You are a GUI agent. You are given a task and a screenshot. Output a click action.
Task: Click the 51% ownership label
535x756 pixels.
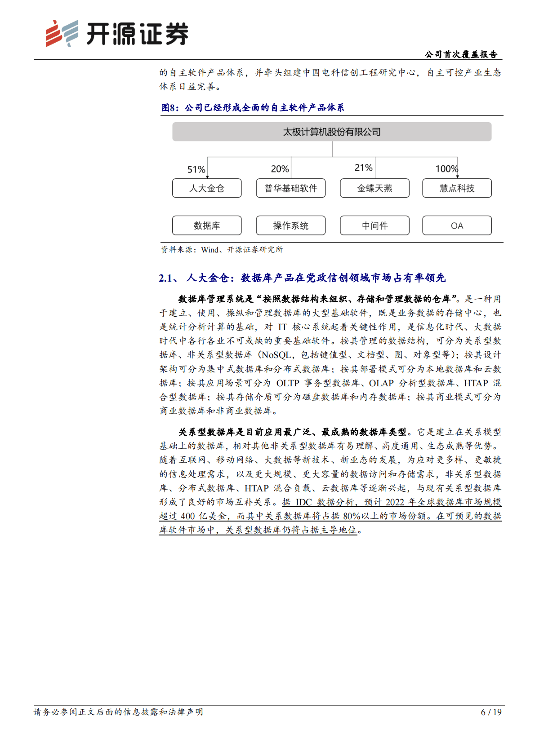click(196, 169)
